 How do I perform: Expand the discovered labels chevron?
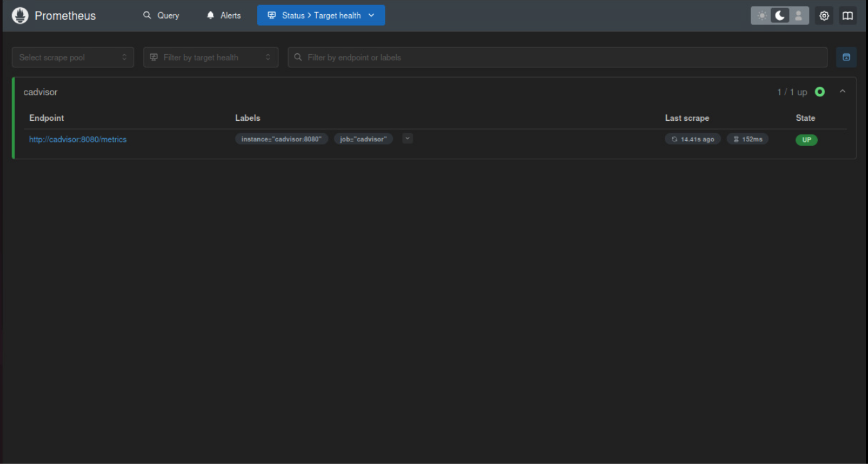(408, 138)
